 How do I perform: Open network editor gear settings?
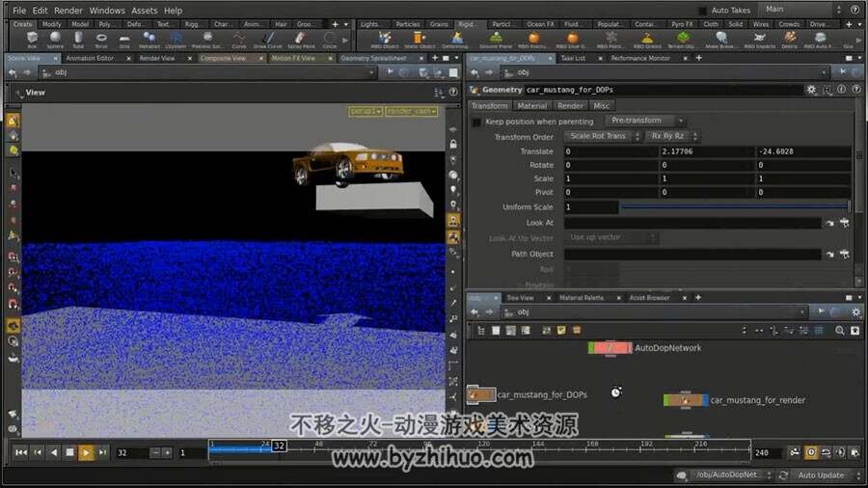click(855, 312)
